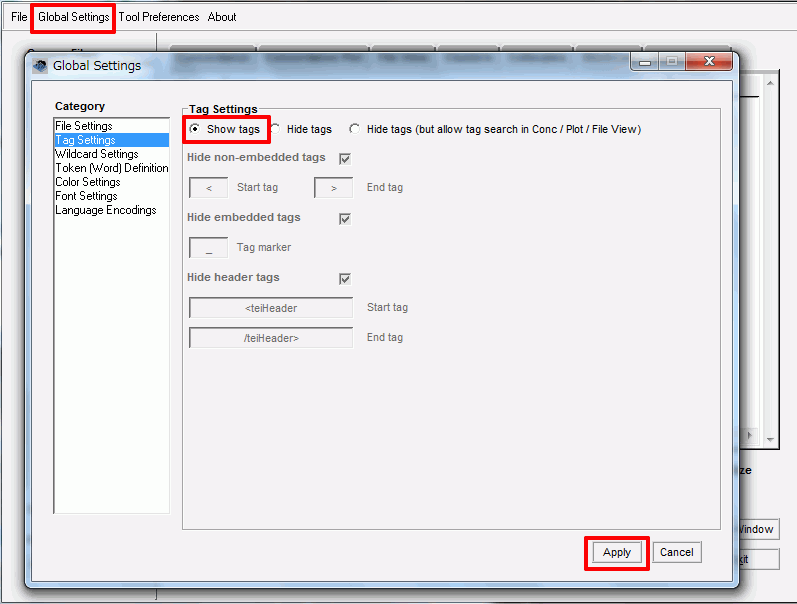Select Token (Word) Definition category
Image resolution: width=797 pixels, height=604 pixels.
tap(112, 168)
